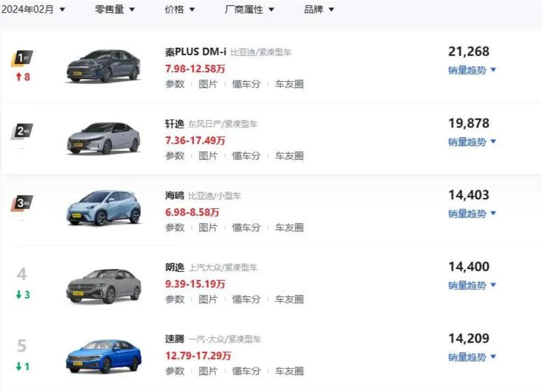
Task: Show 销量趋势 for 海鸥
Action: (x=472, y=214)
